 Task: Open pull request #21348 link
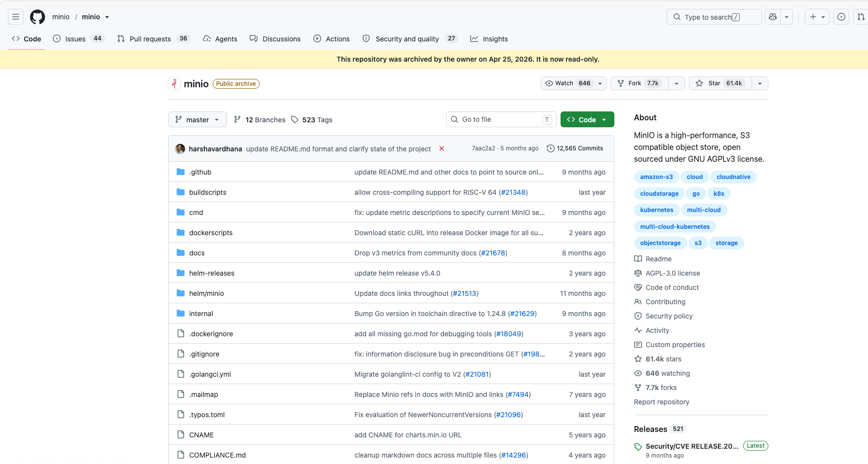tap(513, 192)
